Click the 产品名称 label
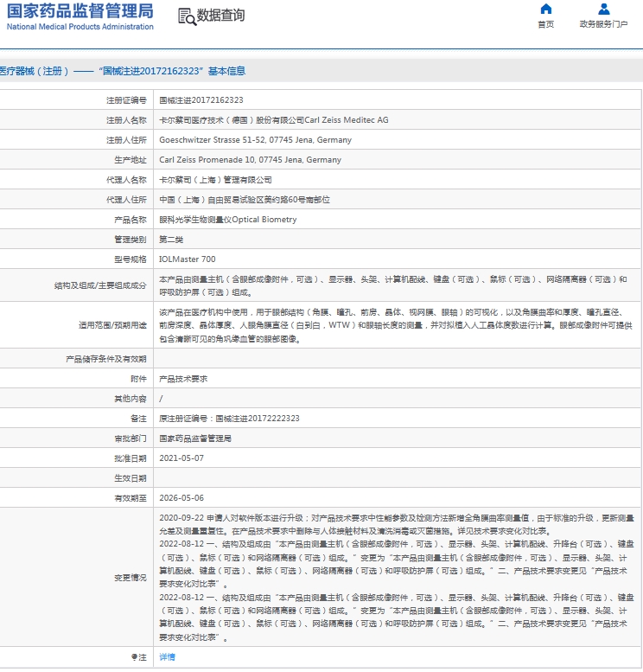The width and height of the screenshot is (643, 672). 131,220
